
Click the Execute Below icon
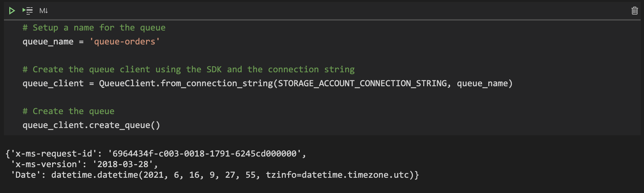click(28, 10)
